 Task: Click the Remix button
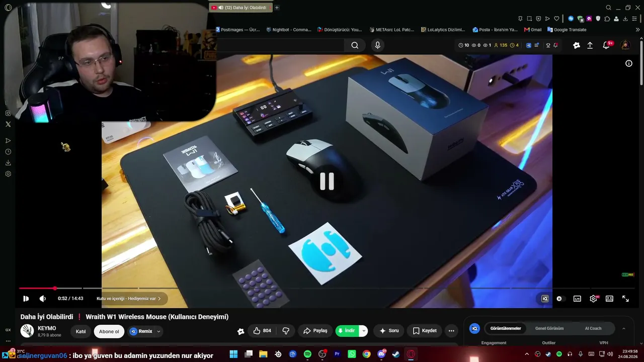coord(141,331)
